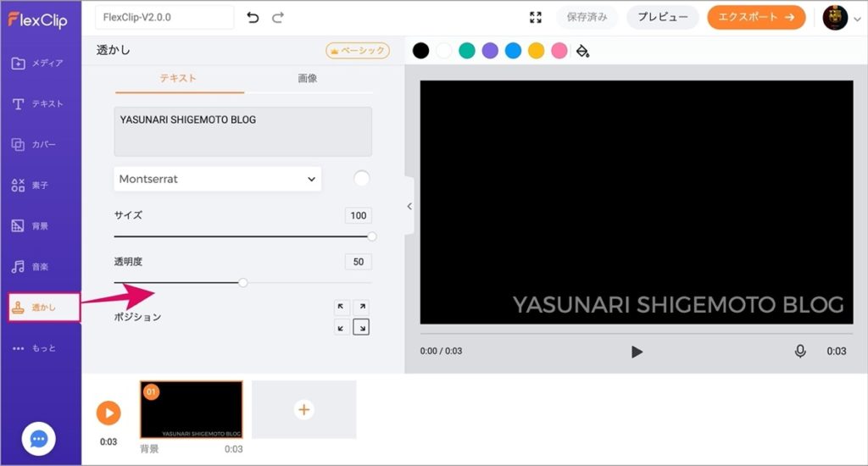Redo the last action

click(278, 18)
